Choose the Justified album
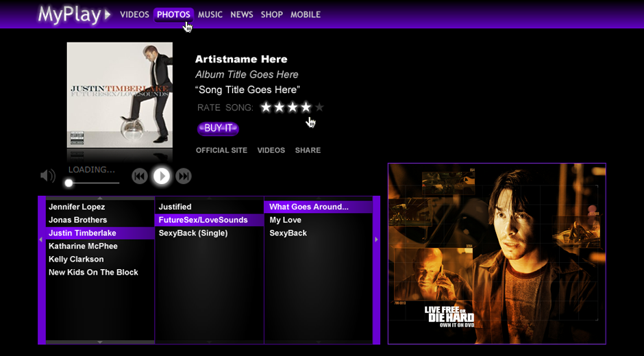The width and height of the screenshot is (644, 356). pyautogui.click(x=210, y=207)
